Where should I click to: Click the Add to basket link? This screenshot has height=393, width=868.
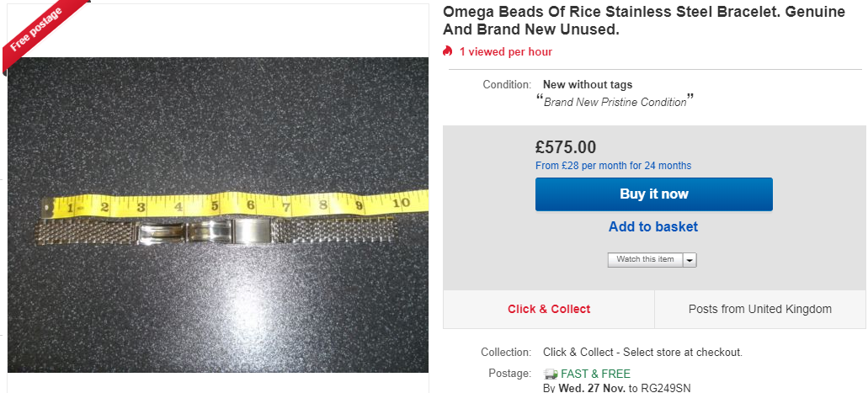[x=653, y=226]
